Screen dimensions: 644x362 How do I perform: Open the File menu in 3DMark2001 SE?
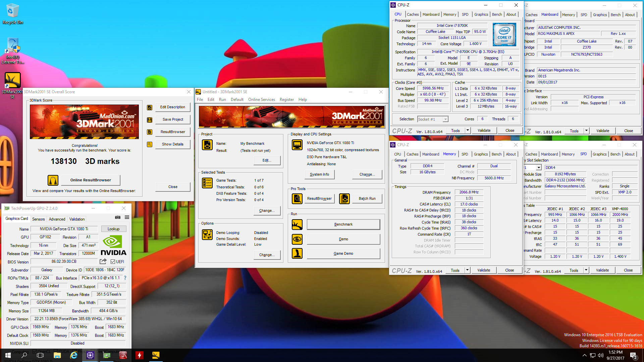[x=200, y=100]
